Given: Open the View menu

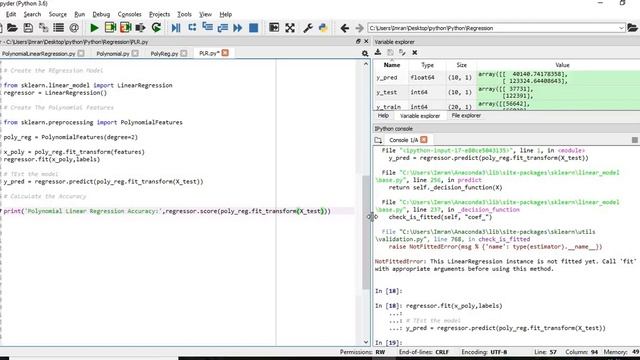Looking at the screenshot, I should coord(205,14).
